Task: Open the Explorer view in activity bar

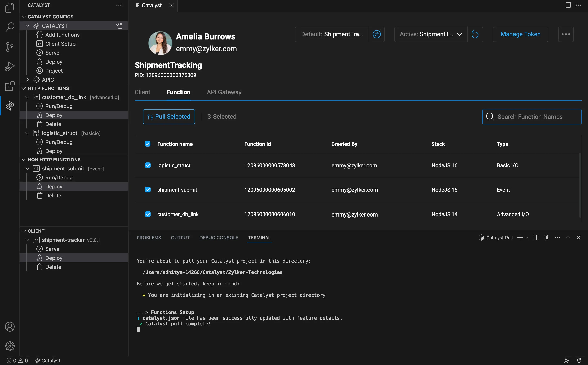Action: (10, 8)
